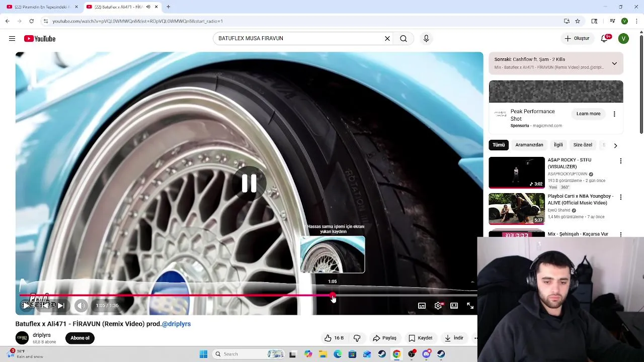Install app icon in address bar

567,21
